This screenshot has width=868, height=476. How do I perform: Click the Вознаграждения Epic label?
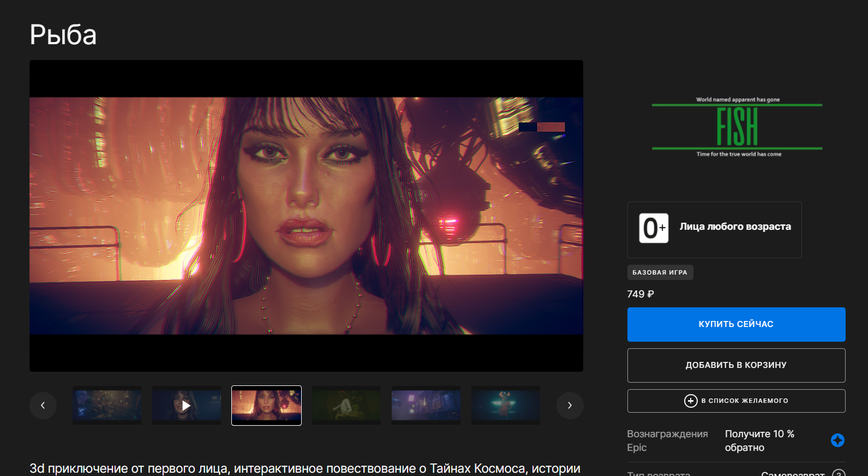tap(667, 441)
